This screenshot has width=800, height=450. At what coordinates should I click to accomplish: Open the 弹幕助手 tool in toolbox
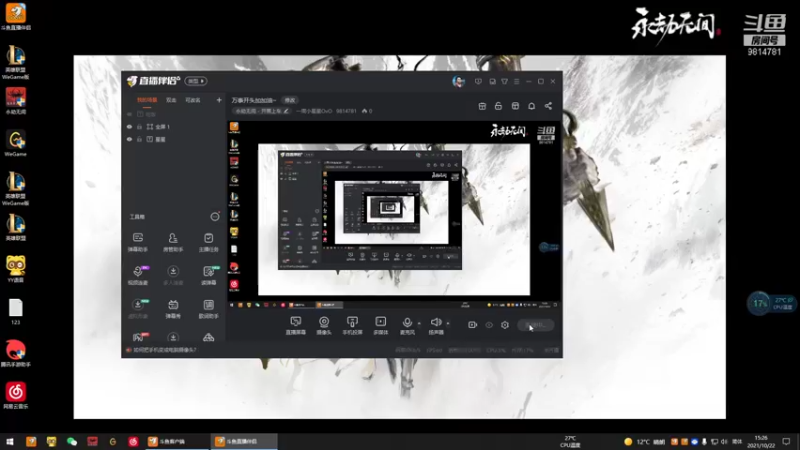pos(138,242)
